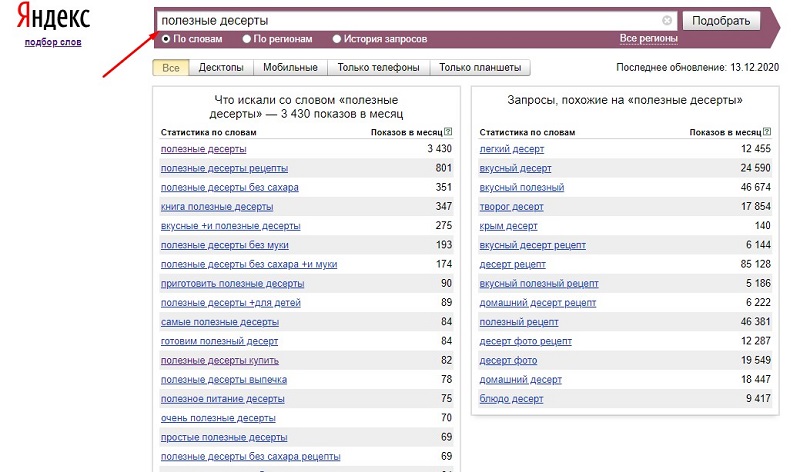Image resolution: width=800 pixels, height=472 pixels.
Task: Open полезные десерты без сахара рецепты link
Action: (251, 457)
